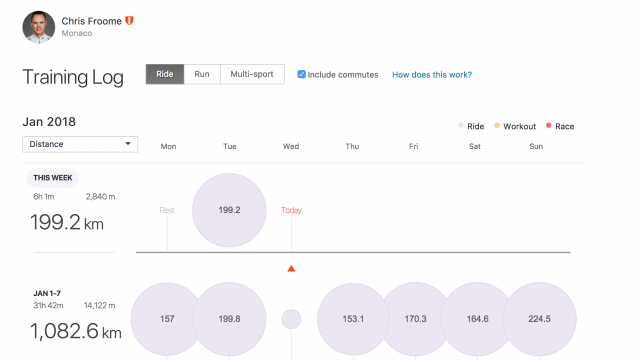Switch to the Multi-sport tab

click(252, 74)
